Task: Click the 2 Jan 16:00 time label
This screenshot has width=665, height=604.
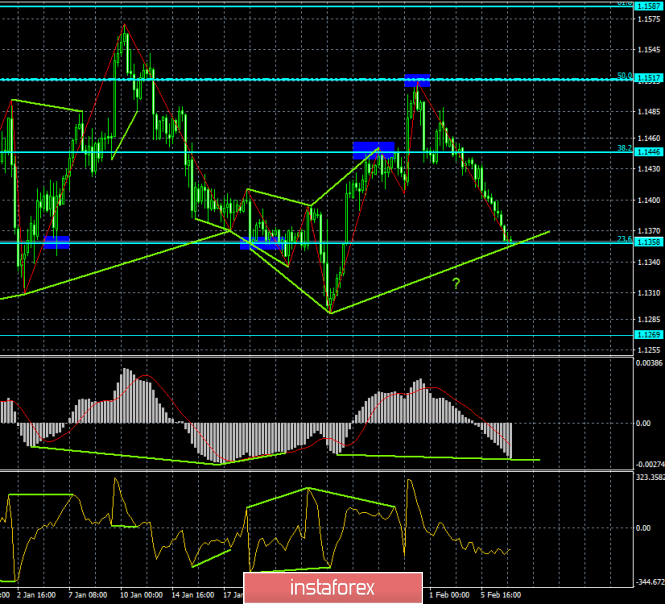Action: tap(36, 595)
